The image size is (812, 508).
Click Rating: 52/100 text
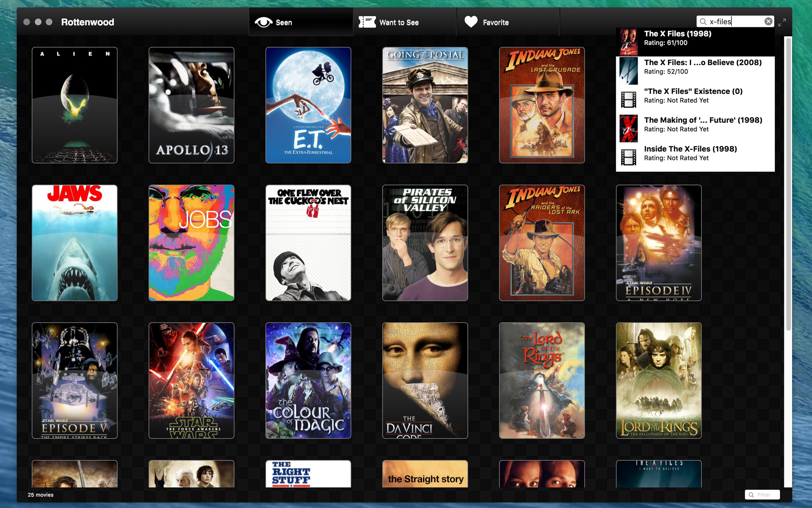click(x=666, y=72)
